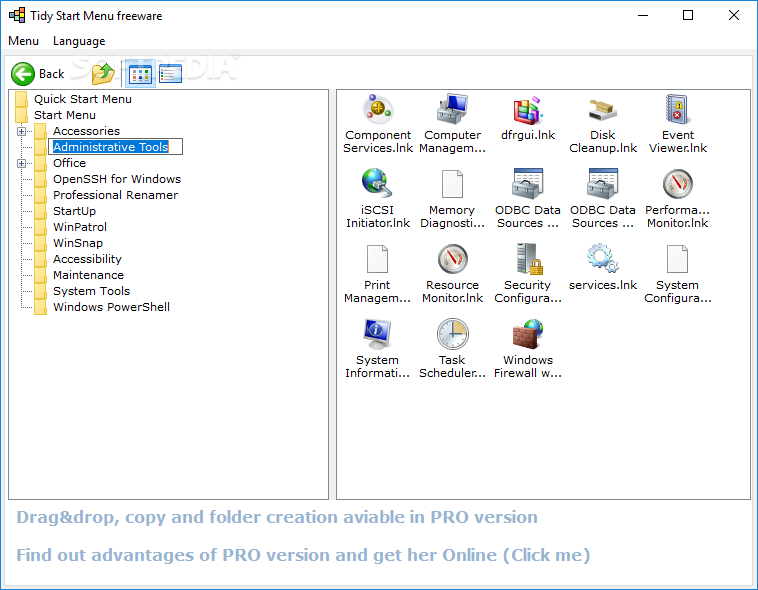Click the Tidy Start Menu title icon
Screen dimensions: 758x590
pyautogui.click(x=17, y=15)
